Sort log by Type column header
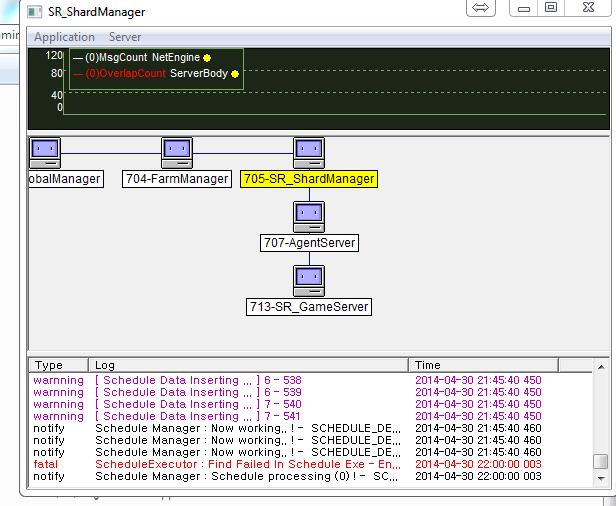Viewport: 616px width, 506px height. [x=59, y=365]
